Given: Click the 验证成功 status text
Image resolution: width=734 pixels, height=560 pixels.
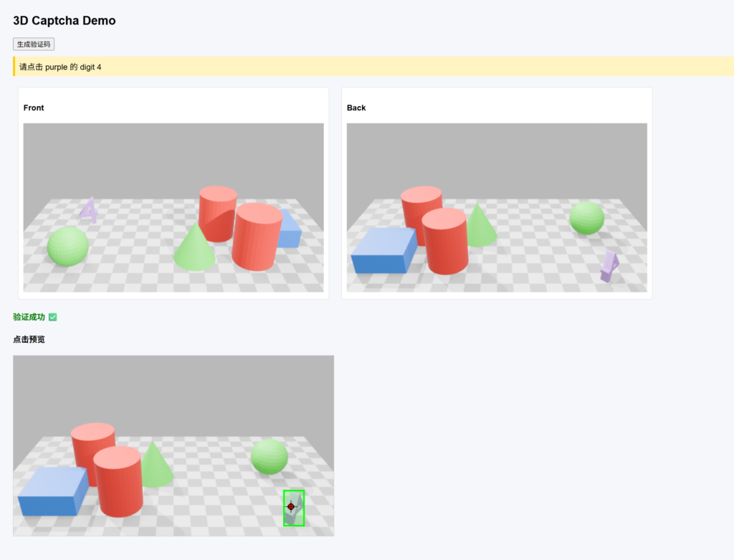Looking at the screenshot, I should click(29, 317).
